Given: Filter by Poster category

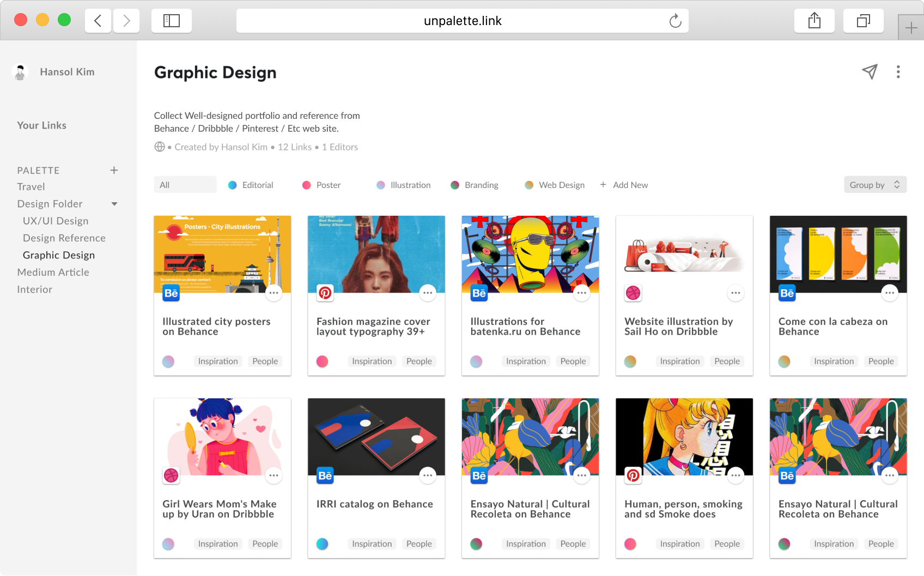Looking at the screenshot, I should click(321, 185).
